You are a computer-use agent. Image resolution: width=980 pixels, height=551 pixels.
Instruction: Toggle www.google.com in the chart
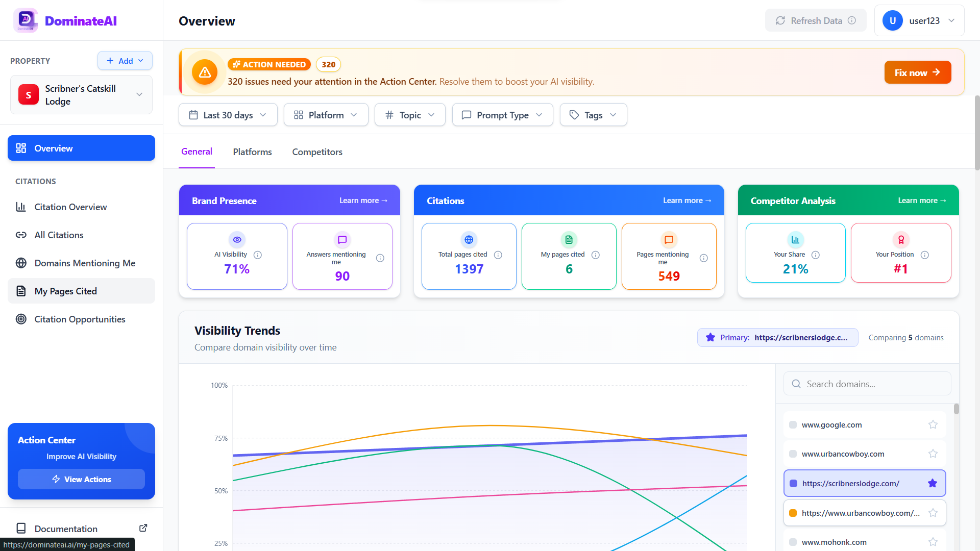pyautogui.click(x=865, y=424)
